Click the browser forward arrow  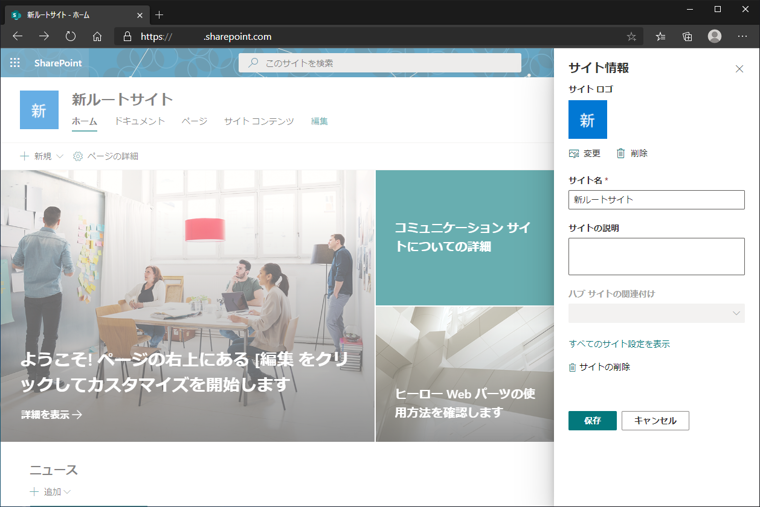[44, 36]
